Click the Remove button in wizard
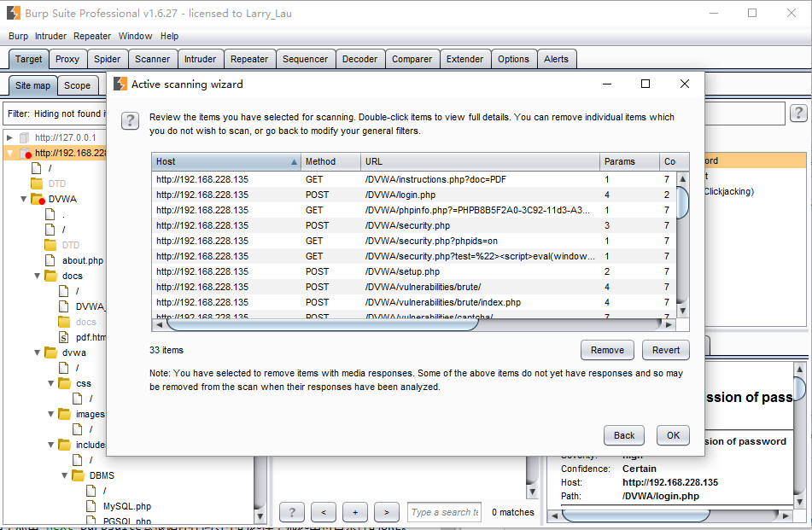This screenshot has width=812, height=530. click(607, 350)
